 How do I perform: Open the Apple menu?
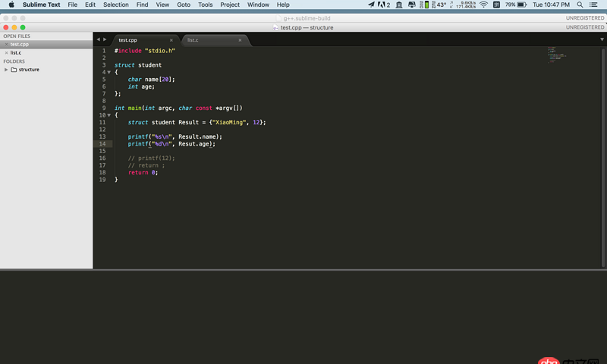(x=11, y=5)
